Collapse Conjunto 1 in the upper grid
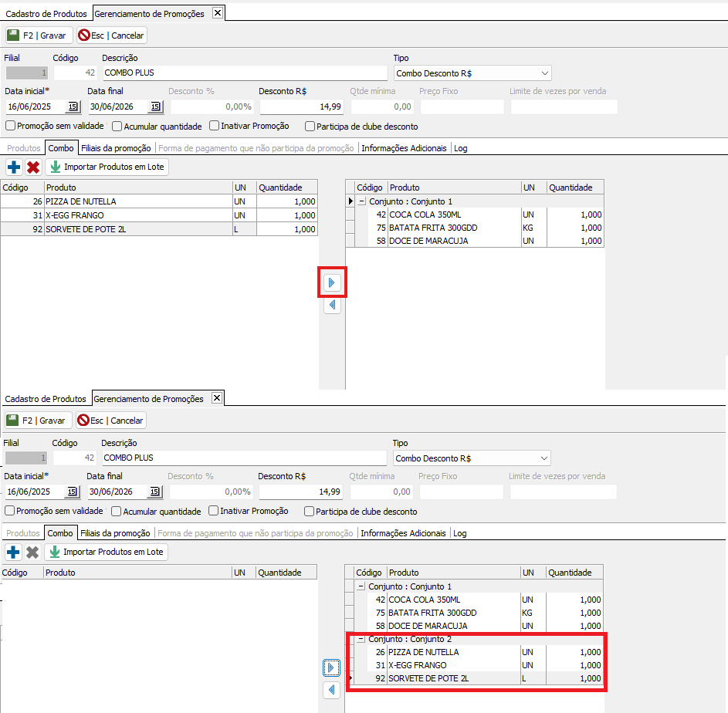Screen dimensions: 728x713 point(362,201)
